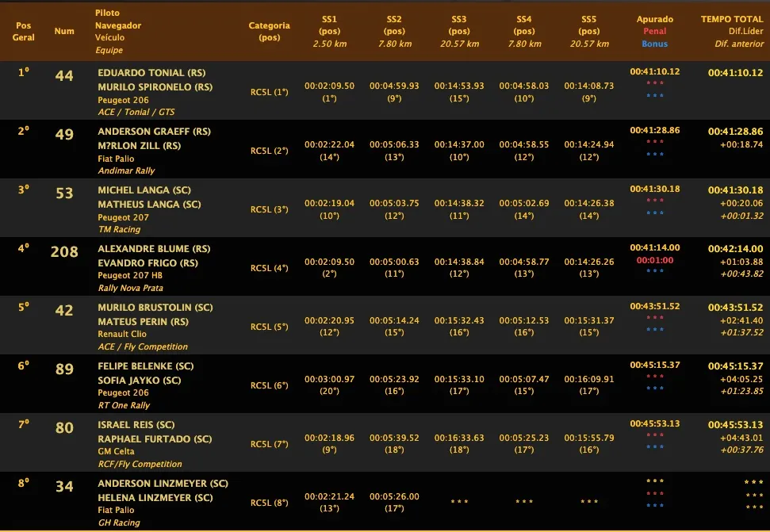Click the +04:43.01 leader gap

pos(743,438)
